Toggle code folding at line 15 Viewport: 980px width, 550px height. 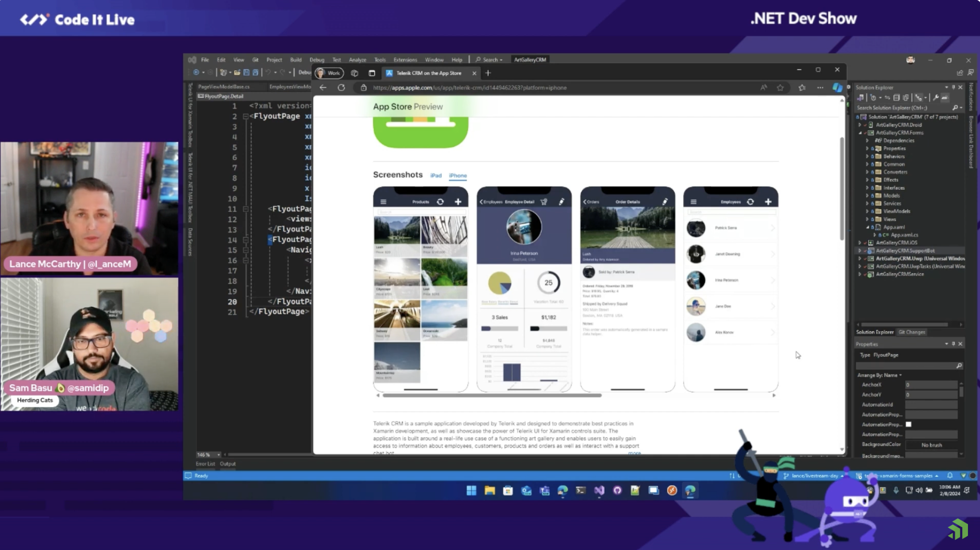245,250
